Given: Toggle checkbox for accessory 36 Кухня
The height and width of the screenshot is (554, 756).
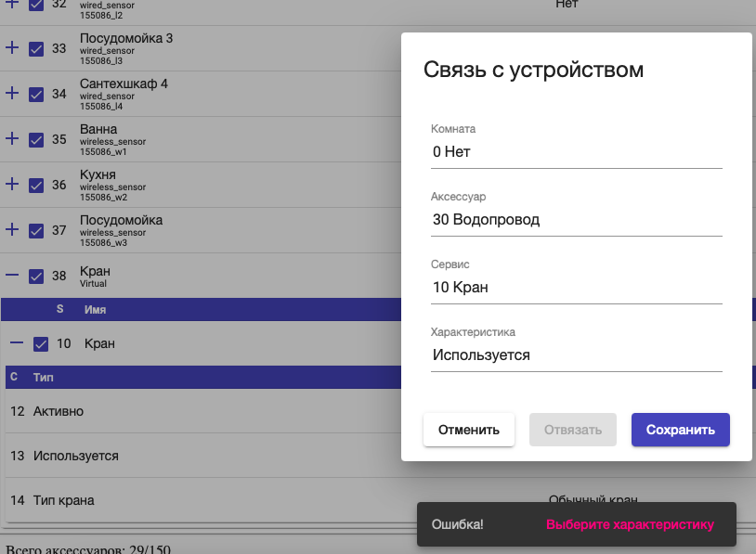Looking at the screenshot, I should point(36,185).
